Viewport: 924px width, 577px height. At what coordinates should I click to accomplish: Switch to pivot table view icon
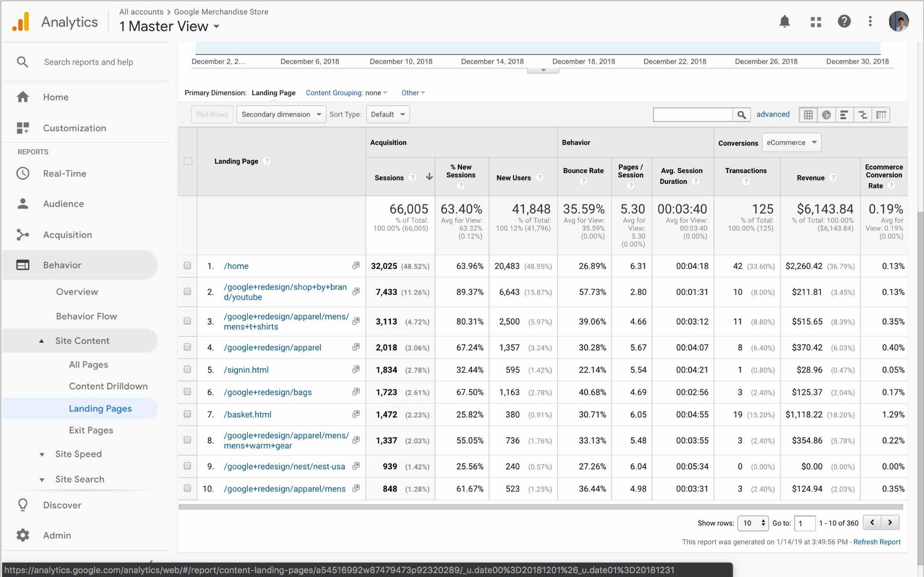point(881,115)
